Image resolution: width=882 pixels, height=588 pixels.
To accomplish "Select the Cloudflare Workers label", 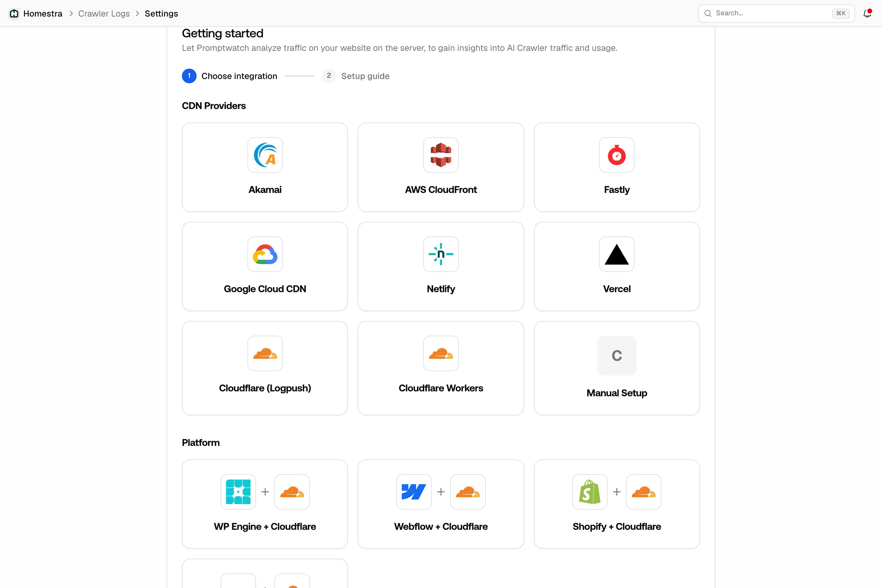I will pos(441,388).
